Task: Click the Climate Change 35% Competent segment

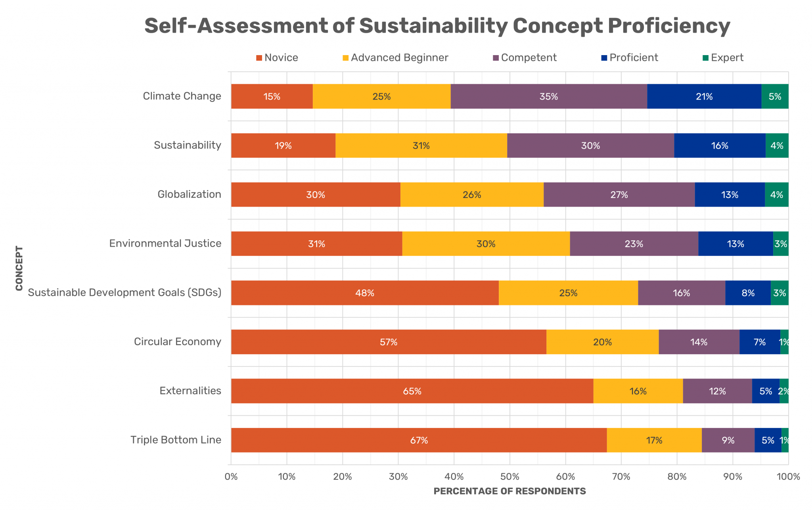Action: (549, 96)
